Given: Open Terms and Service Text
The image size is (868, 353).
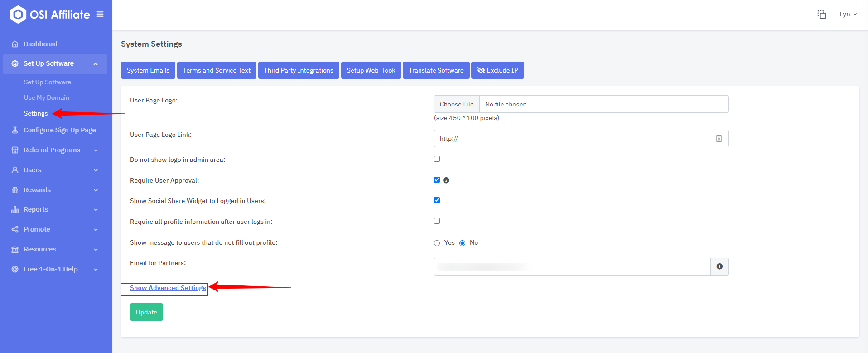Looking at the screenshot, I should tap(217, 70).
